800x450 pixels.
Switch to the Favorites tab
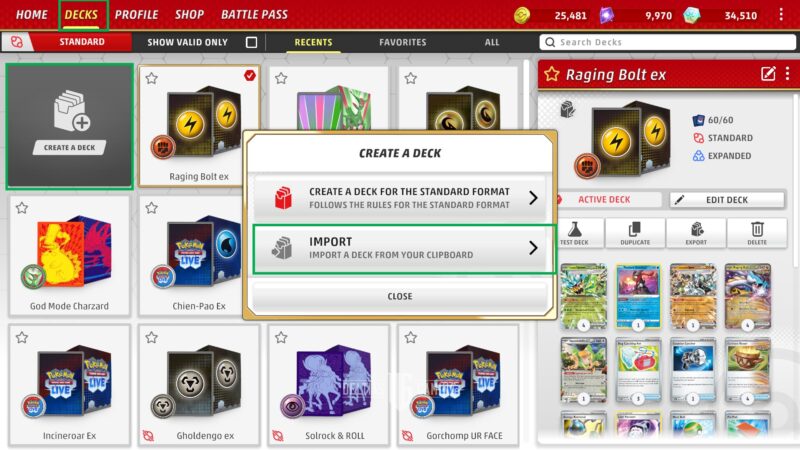[403, 42]
